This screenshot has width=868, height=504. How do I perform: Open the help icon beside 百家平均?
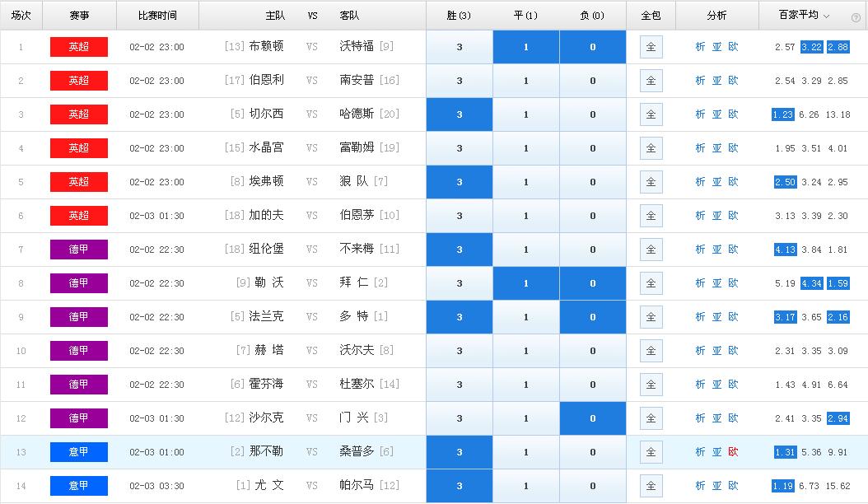pyautogui.click(x=856, y=18)
